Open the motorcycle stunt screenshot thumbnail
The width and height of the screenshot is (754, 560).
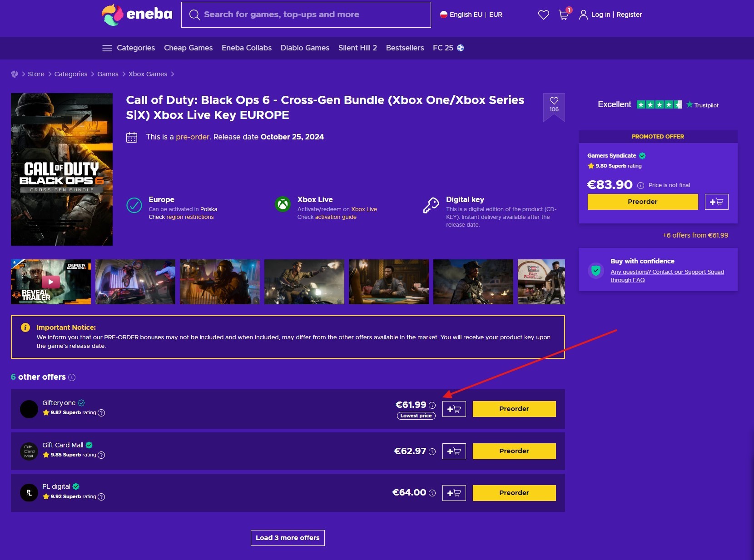(x=135, y=282)
